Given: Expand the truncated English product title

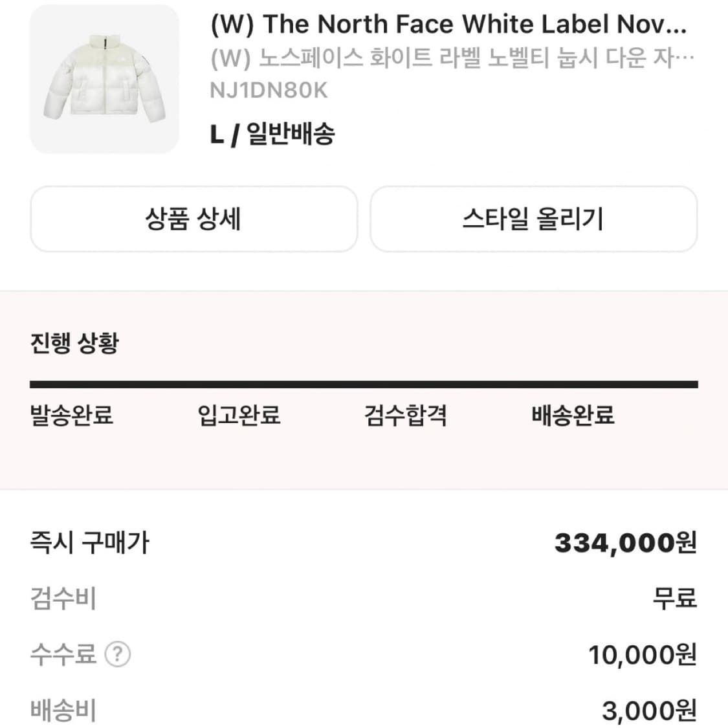Looking at the screenshot, I should coord(448,24).
